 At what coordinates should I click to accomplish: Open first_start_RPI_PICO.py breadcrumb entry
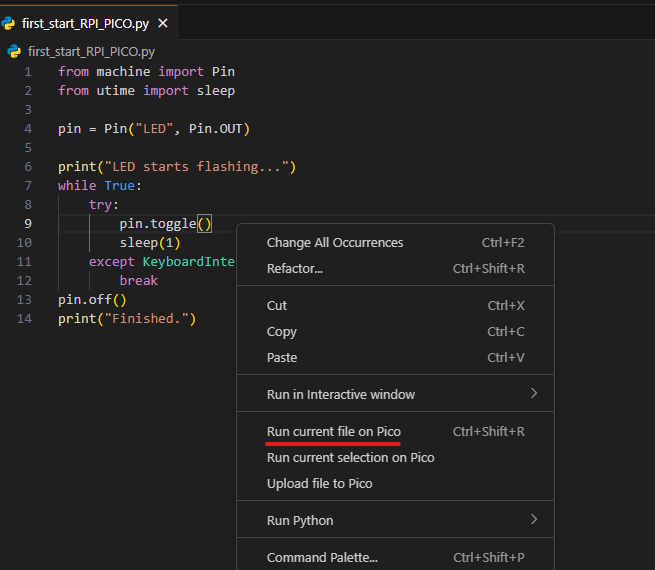[x=91, y=51]
